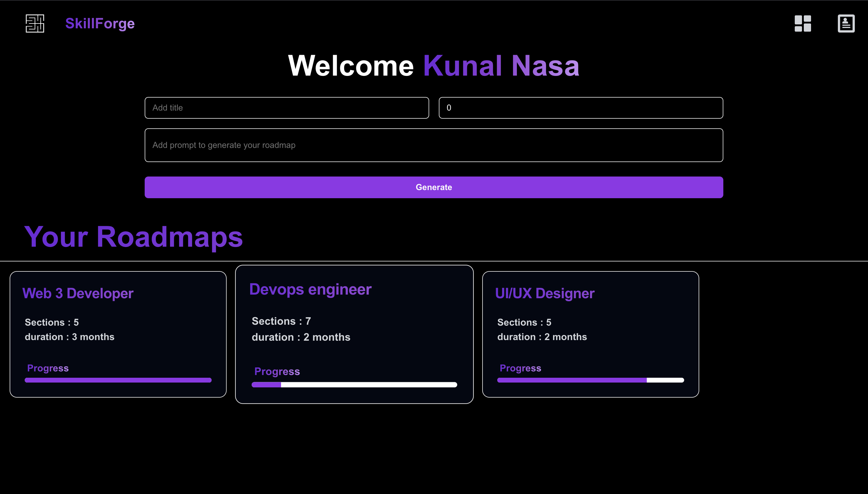Click the UI/UX Designer title text
868x494 pixels.
coord(545,293)
